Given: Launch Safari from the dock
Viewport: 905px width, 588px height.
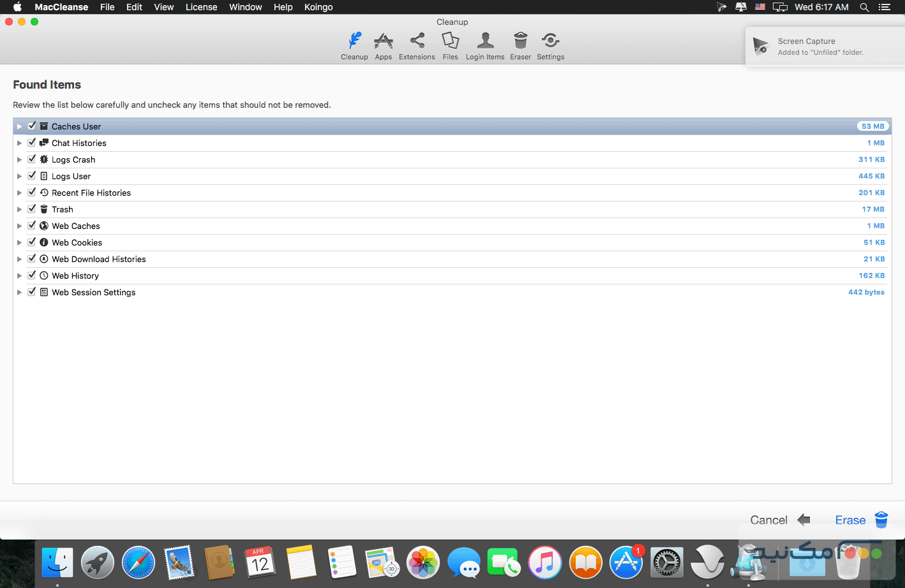Looking at the screenshot, I should tap(138, 563).
